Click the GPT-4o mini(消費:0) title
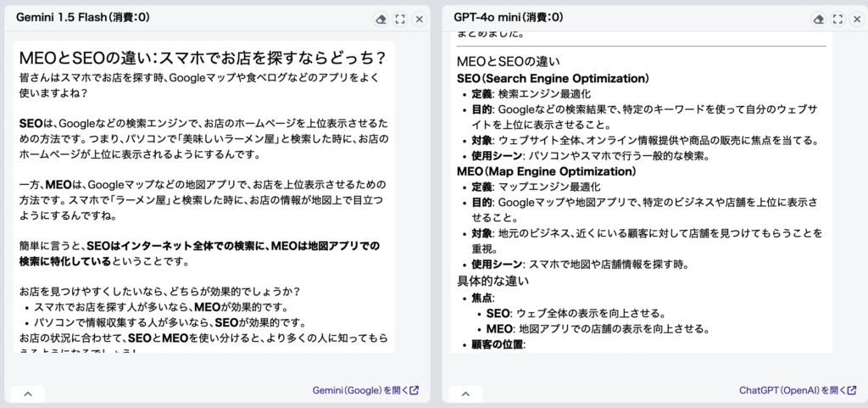 click(509, 18)
